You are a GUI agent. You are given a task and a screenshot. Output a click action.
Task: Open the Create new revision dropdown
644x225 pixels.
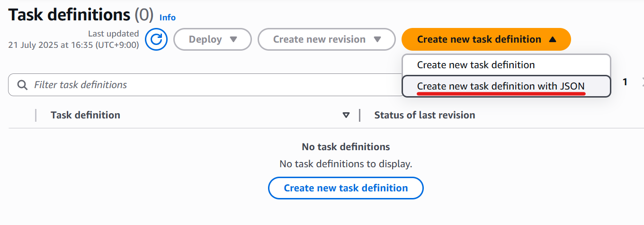(x=327, y=39)
